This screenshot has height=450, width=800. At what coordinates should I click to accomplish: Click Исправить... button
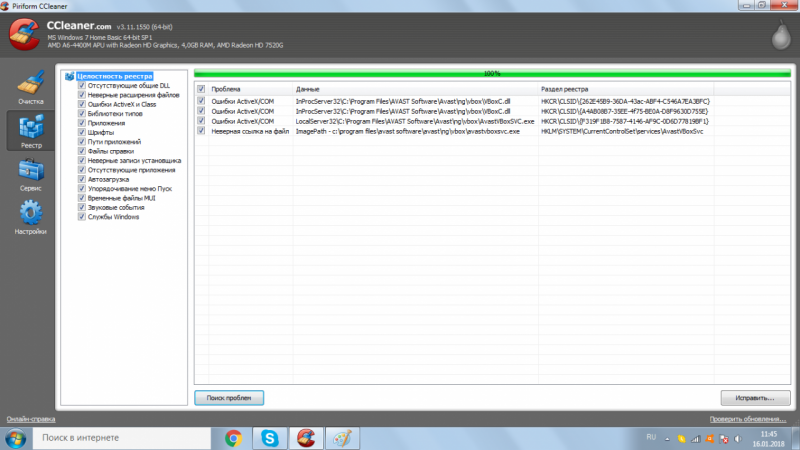[x=755, y=398]
